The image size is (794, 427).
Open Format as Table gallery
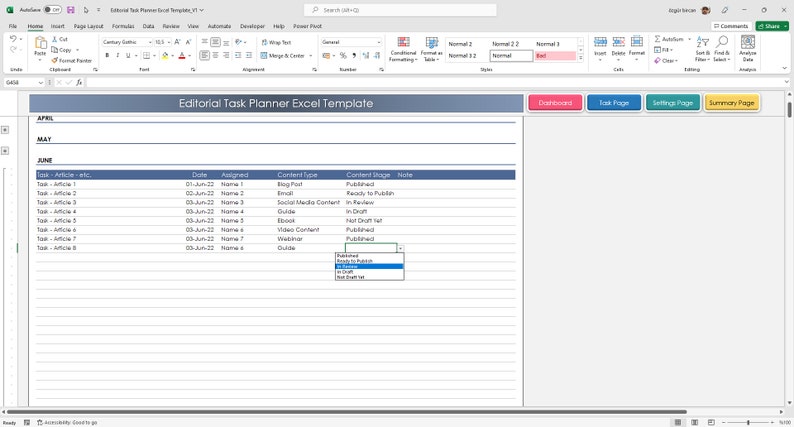(x=431, y=49)
